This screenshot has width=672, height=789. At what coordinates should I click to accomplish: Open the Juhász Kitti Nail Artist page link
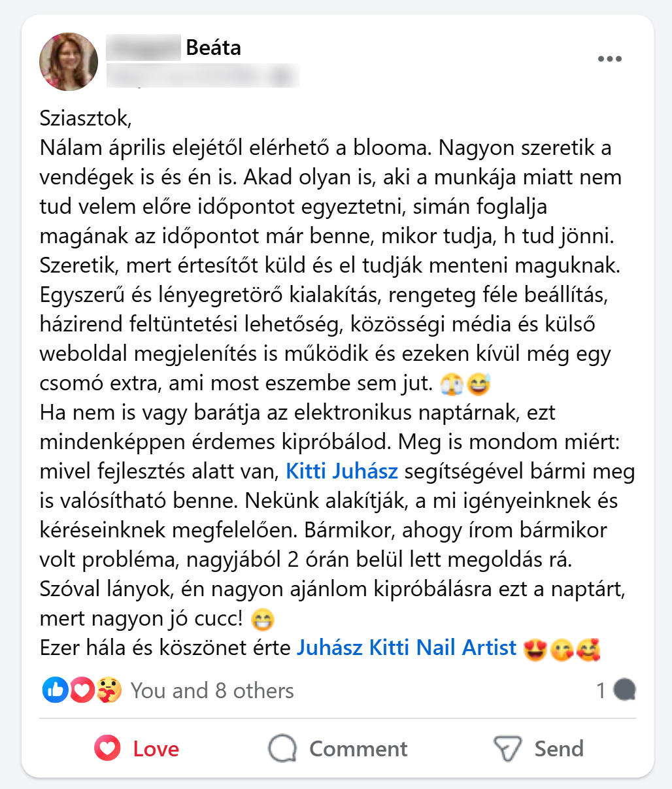[x=407, y=647]
